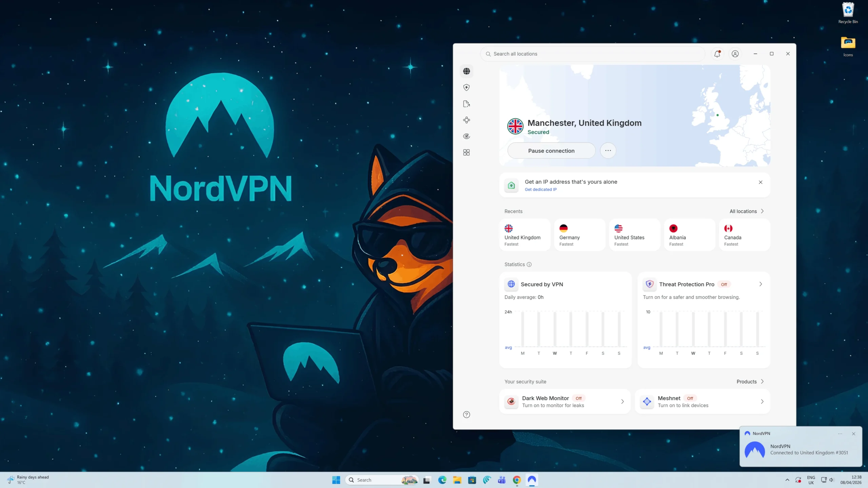Viewport: 868px width, 488px height.
Task: Click the Pause connection button
Action: (551, 151)
